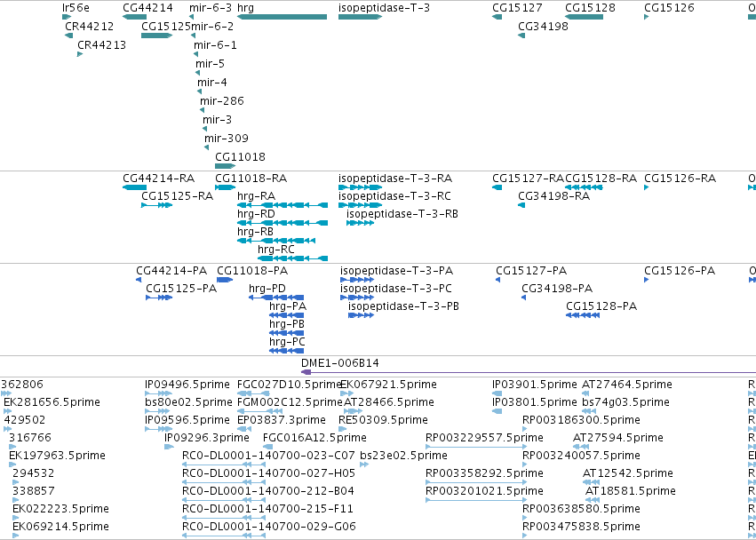Click the hrg-PD protein feature
Viewport: 756px width, 540px height.
(x=276, y=298)
